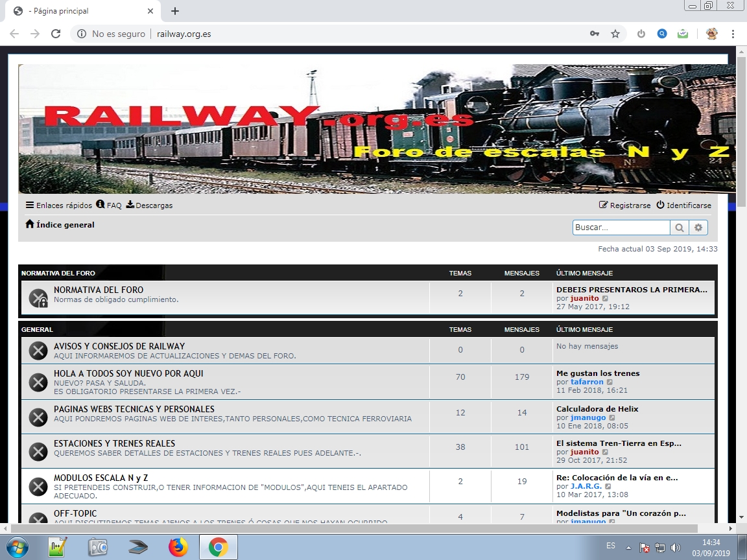Open a new browser tab

(175, 11)
